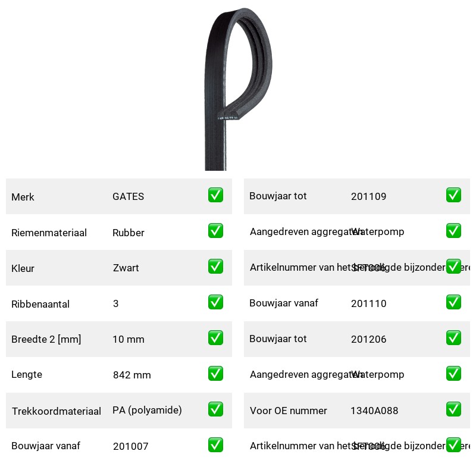Click the checkmark in the Ribbenaantal row
Viewport: 476px width, 476px height.
point(215,302)
